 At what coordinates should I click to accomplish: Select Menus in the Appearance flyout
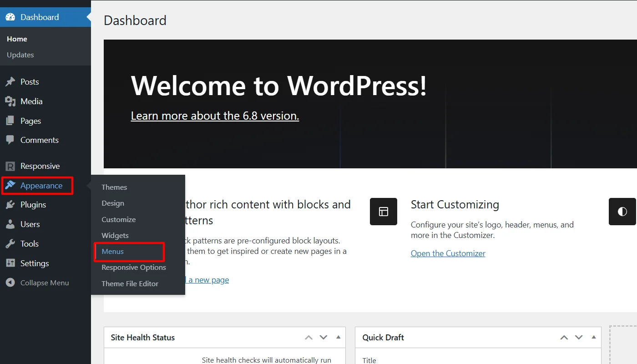coord(113,252)
